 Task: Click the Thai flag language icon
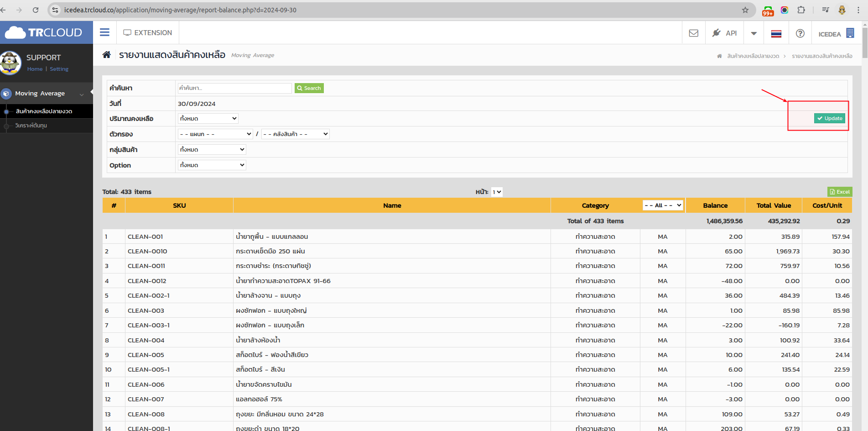(776, 33)
